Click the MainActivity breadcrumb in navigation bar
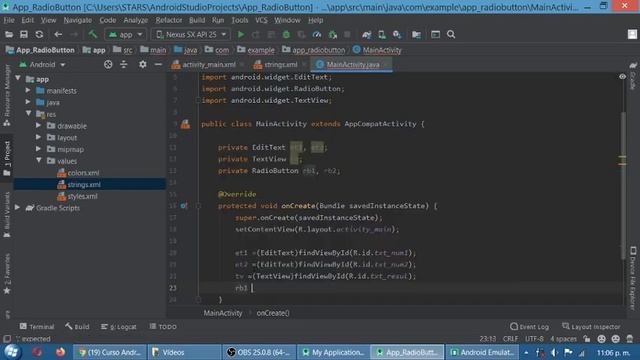This screenshot has height=360, width=640. pos(377,50)
